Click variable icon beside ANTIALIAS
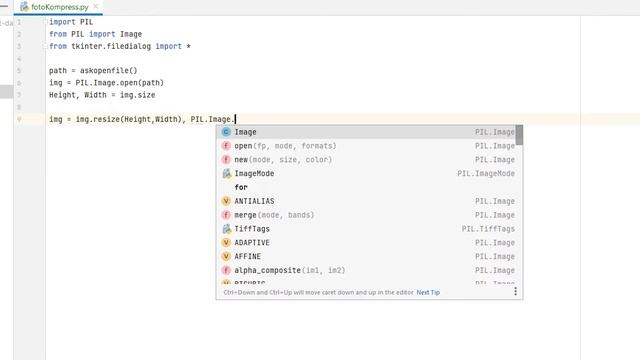 click(x=226, y=201)
